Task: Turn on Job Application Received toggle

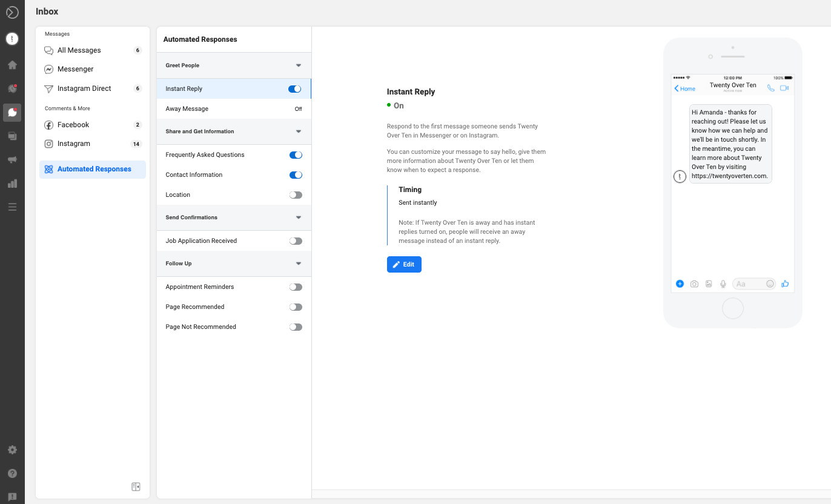Action: [296, 241]
